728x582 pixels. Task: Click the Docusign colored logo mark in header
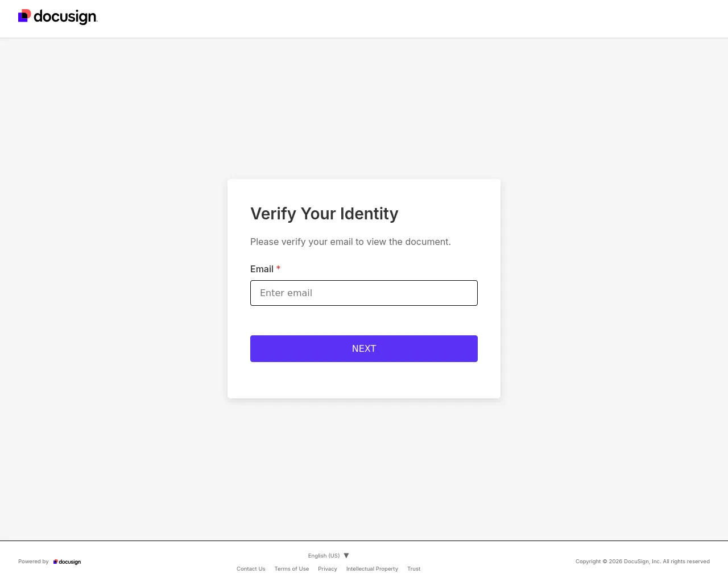pyautogui.click(x=24, y=16)
